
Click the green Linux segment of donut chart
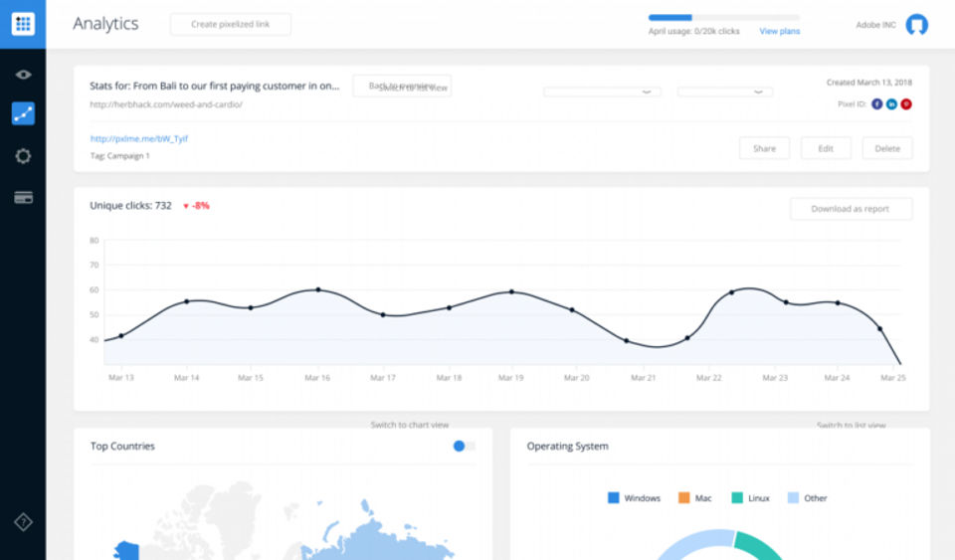coord(757,545)
